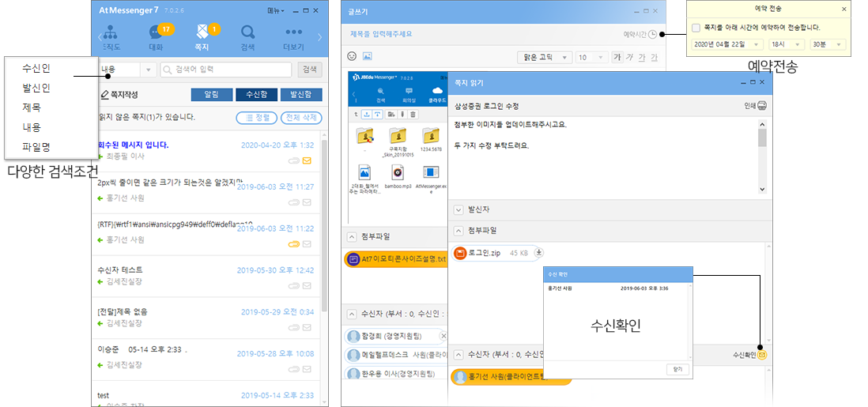Open the 2020년 04월 22일 date dropdown
The height and width of the screenshot is (407, 868).
pos(727,44)
